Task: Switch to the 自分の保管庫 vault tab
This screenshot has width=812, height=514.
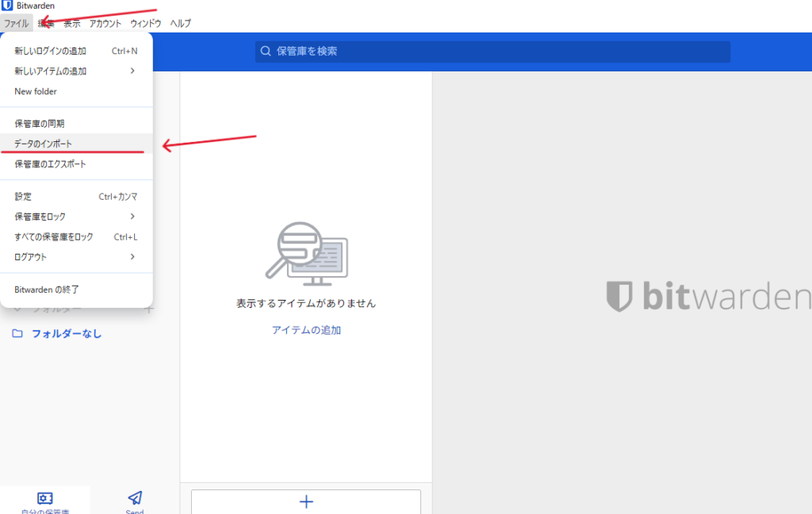Action: (x=45, y=501)
